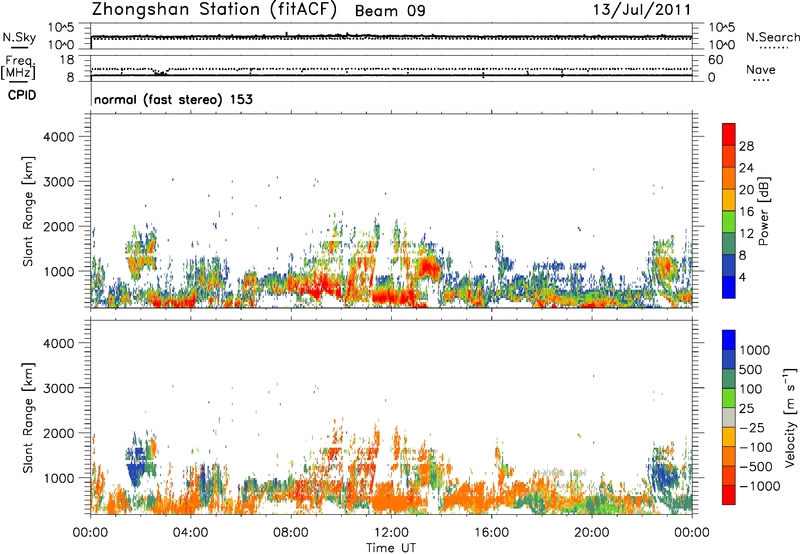Click the blue segment of the power color bar

coord(729,287)
